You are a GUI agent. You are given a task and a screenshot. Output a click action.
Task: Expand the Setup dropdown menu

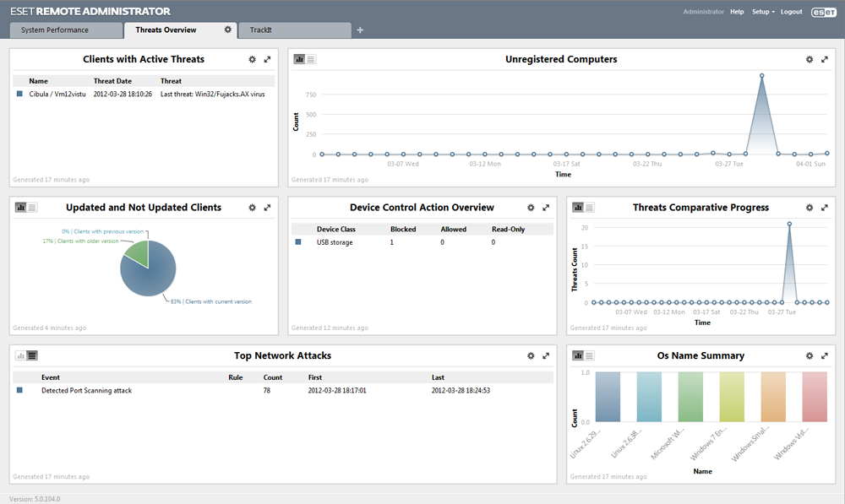(763, 12)
